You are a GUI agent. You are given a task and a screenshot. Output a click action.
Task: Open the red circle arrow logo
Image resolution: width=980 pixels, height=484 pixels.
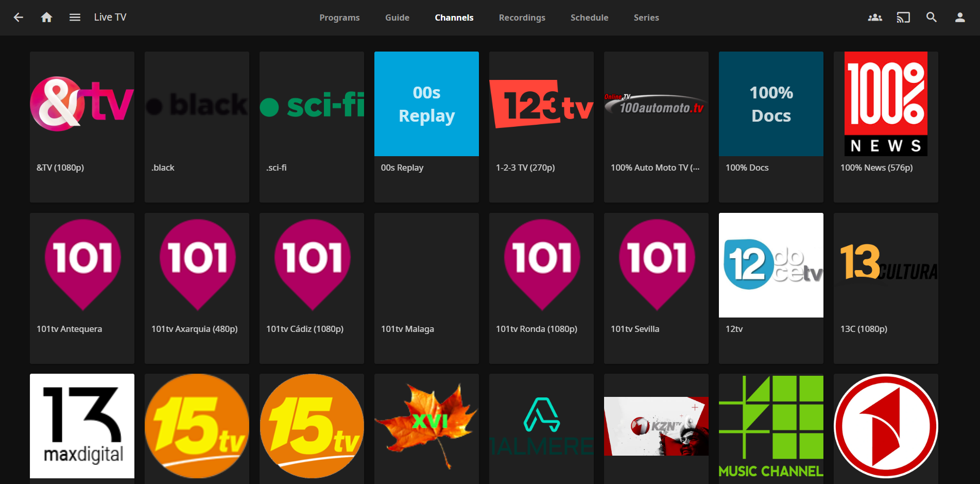(x=886, y=426)
